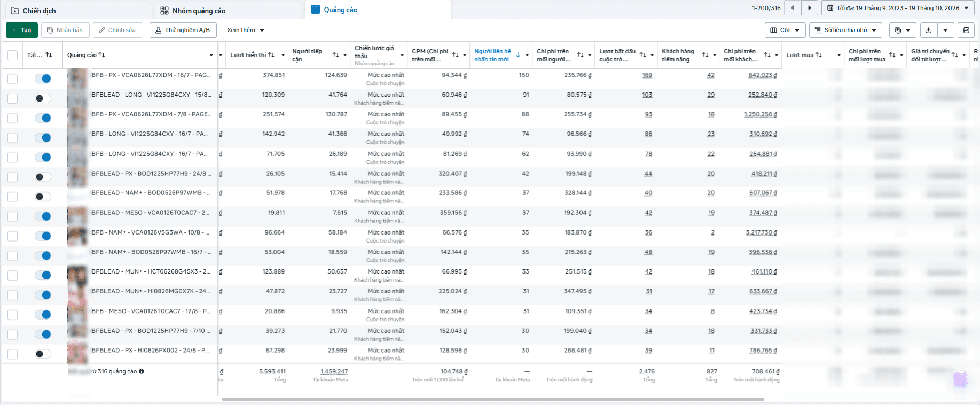Sort by the Người tiếp cận column
The image size is (980, 405).
pos(336,55)
